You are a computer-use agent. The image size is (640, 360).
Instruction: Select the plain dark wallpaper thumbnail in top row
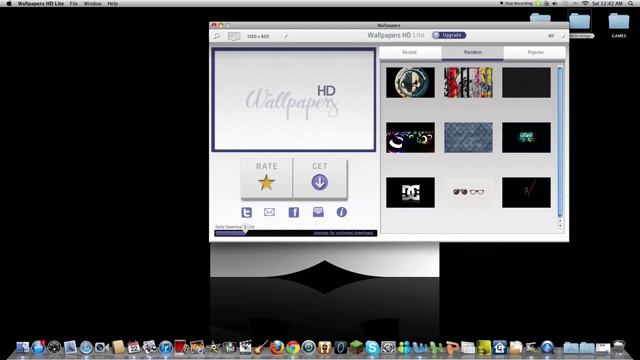[526, 82]
